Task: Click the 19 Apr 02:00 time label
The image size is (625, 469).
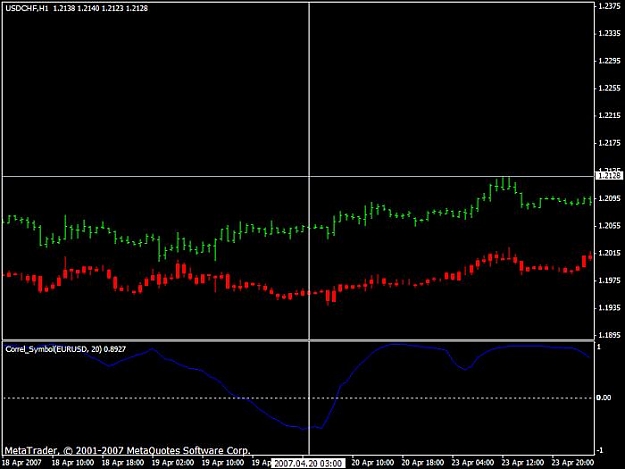Action: click(173, 463)
